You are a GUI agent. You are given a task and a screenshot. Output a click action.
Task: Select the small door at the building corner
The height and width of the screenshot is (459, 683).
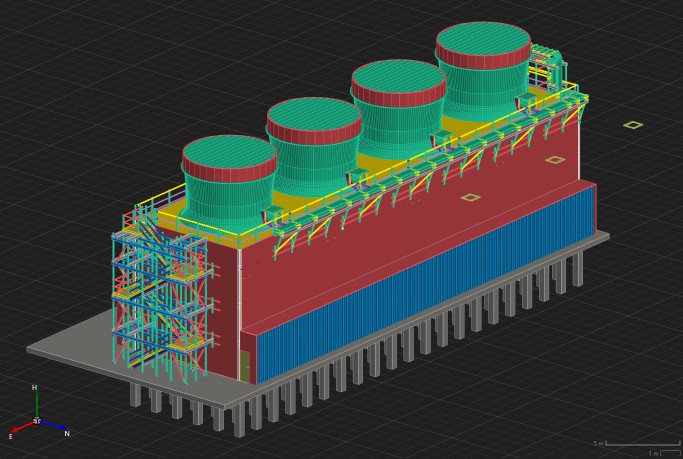[245, 365]
